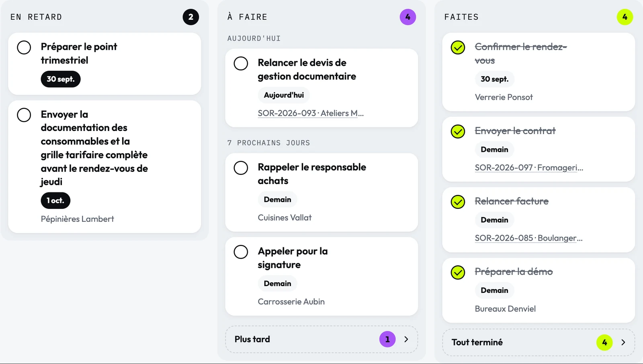The height and width of the screenshot is (364, 643).
Task: Mark 'Envoyer la documentation des consommables' as done
Action: coord(24,115)
